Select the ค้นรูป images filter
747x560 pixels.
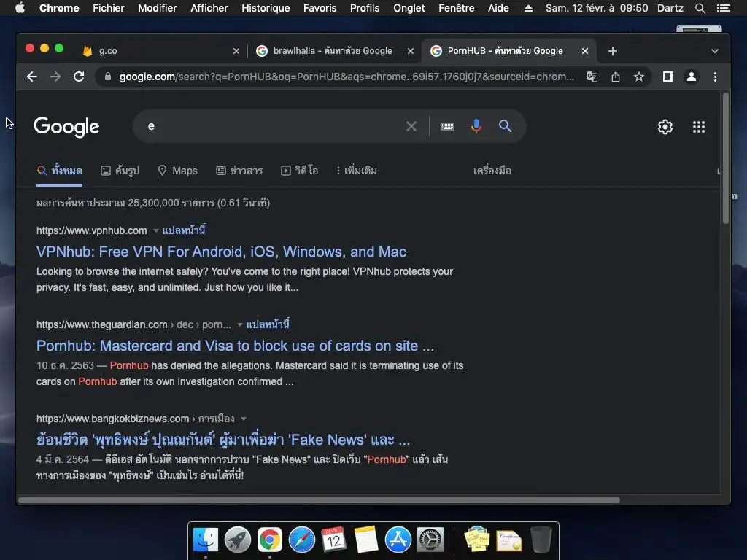coord(120,171)
